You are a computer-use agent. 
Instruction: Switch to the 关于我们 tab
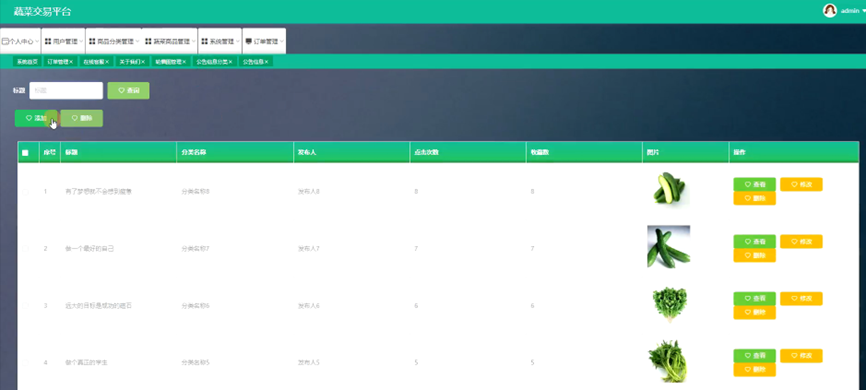(x=132, y=62)
